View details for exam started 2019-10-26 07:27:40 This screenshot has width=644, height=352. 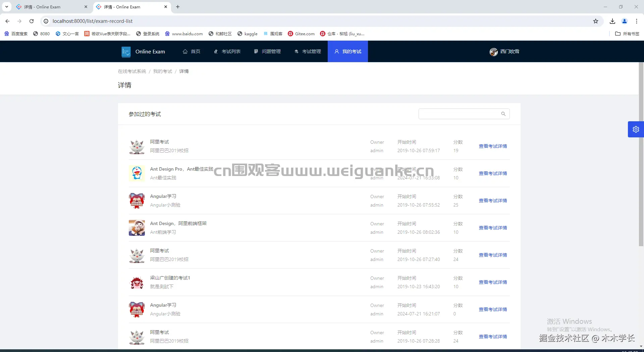coord(493,255)
